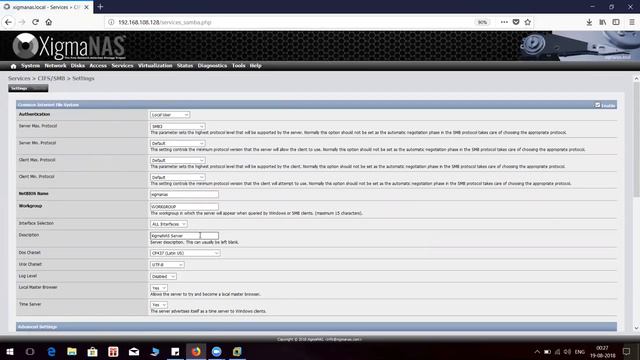Click the Workgroup input field
Image resolution: width=640 pixels, height=360 pixels.
(184, 207)
